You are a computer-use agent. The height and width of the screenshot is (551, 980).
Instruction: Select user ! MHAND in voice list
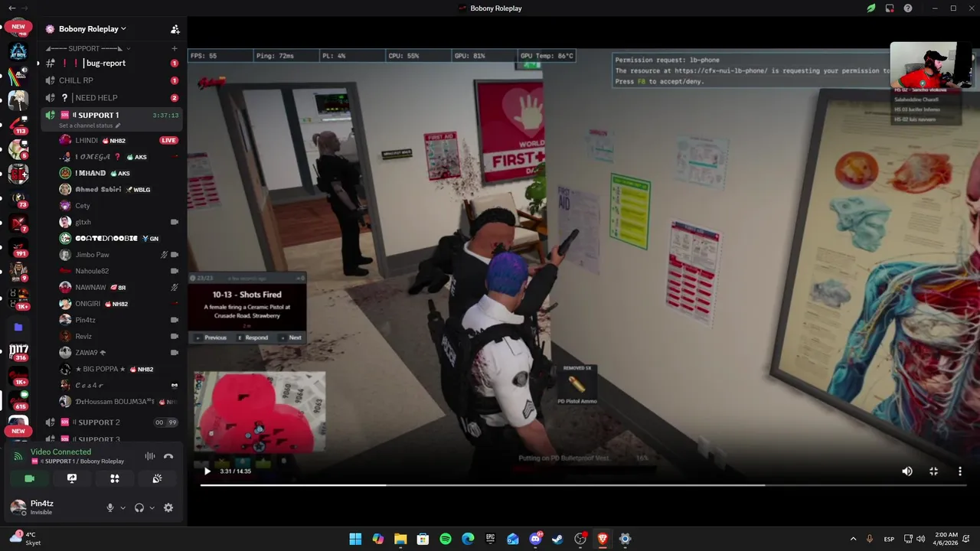click(x=119, y=173)
